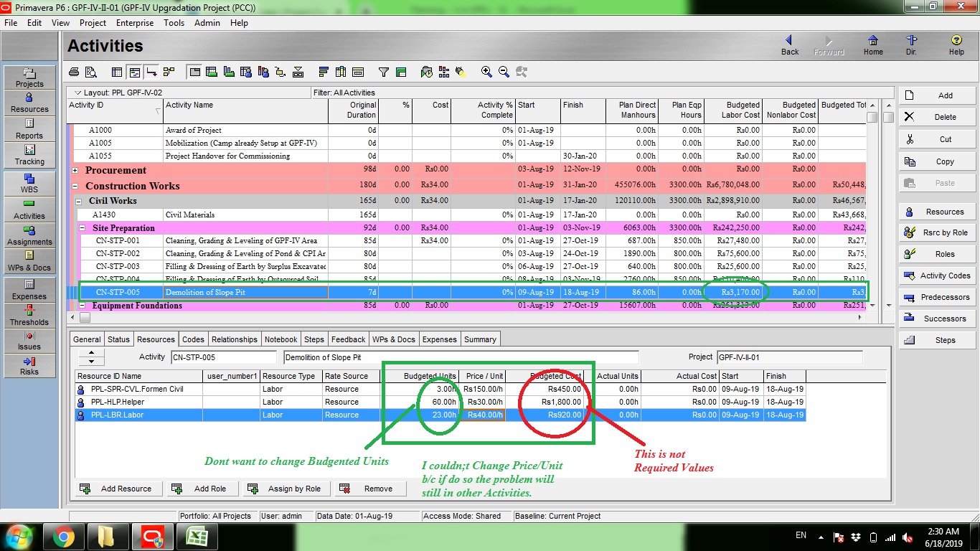980x551 pixels.
Task: Go to Home in the navigation bar
Action: pyautogui.click(x=872, y=45)
